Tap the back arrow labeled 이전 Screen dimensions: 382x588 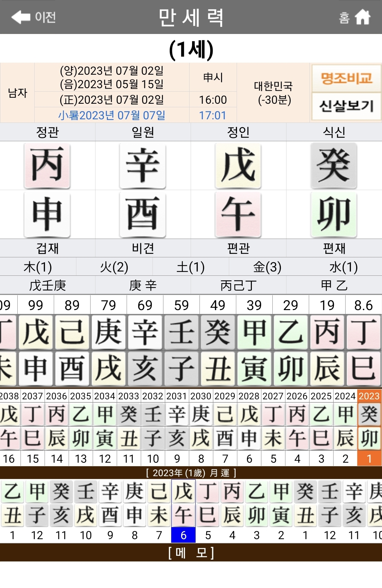[34, 17]
